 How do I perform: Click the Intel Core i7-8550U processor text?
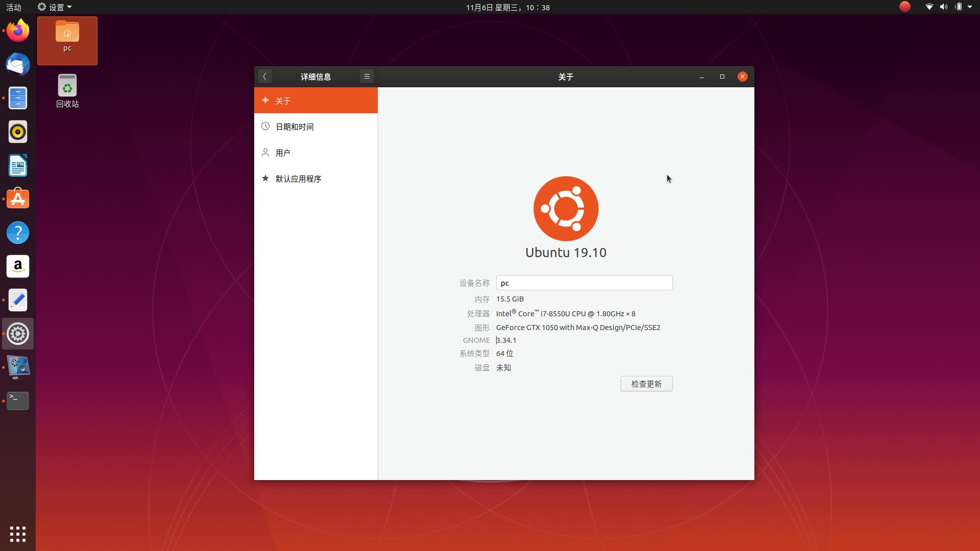[566, 313]
